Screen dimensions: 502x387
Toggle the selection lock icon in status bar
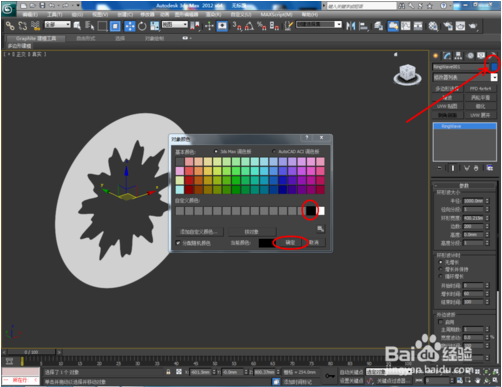click(x=168, y=372)
